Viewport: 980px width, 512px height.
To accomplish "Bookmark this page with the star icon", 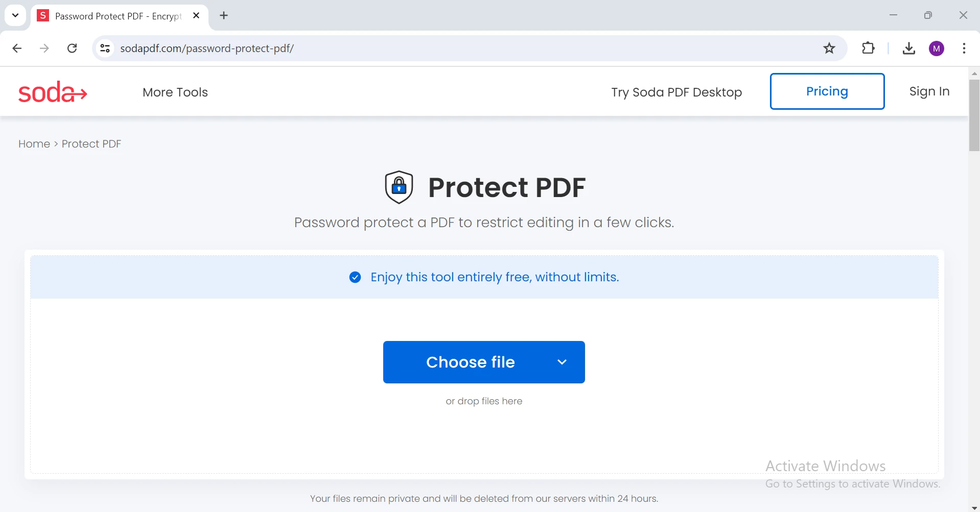I will (x=829, y=48).
